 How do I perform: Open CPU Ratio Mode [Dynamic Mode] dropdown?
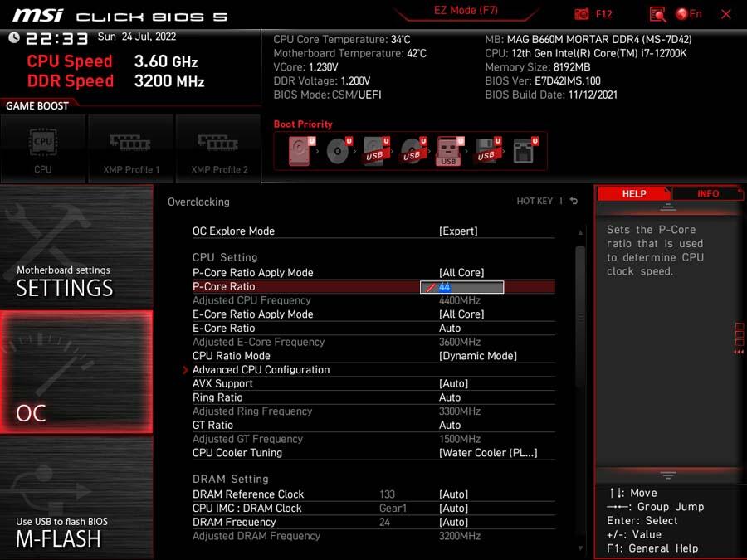click(x=478, y=356)
